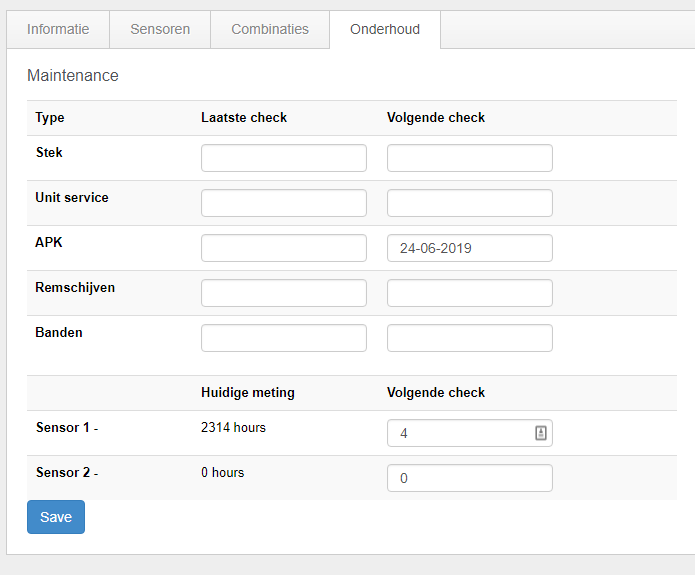The width and height of the screenshot is (695, 575).
Task: Click the Banden Volgende check input
Action: [x=469, y=338]
